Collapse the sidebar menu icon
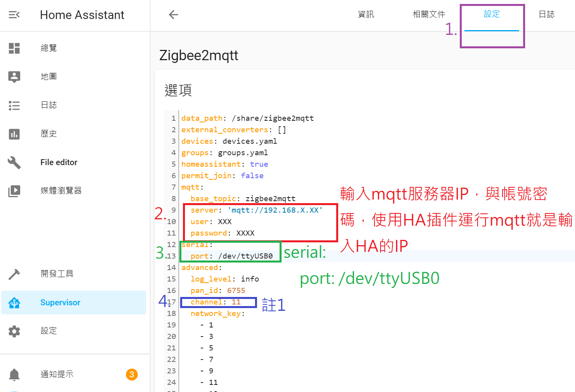The width and height of the screenshot is (575, 392). tap(14, 15)
